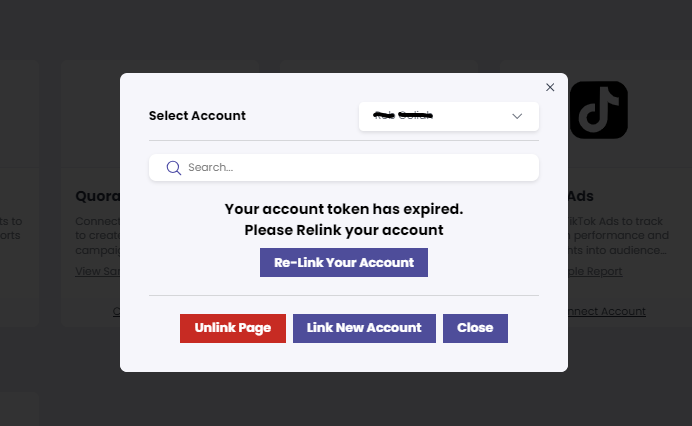Click the Quora card description text

98,236
